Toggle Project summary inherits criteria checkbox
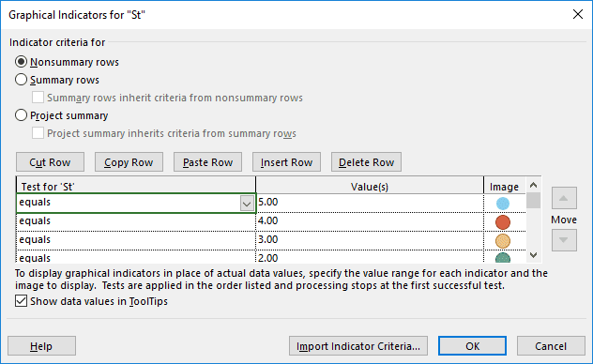Viewport: 593px width, 364px height. (38, 133)
